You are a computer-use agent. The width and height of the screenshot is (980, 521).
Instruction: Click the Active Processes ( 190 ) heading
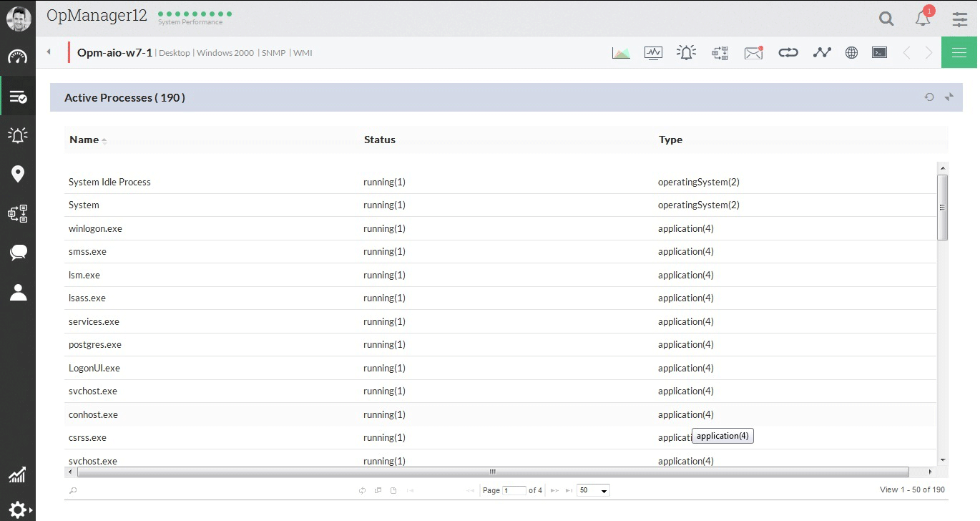click(124, 97)
